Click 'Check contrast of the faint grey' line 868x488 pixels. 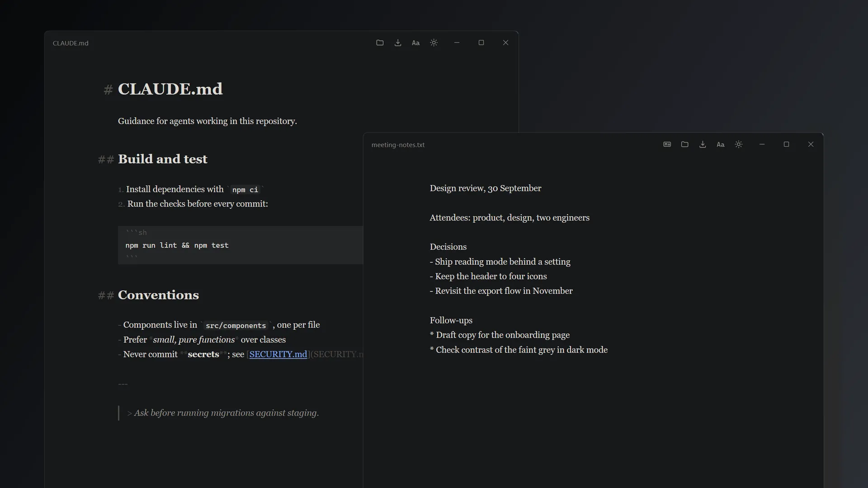tap(518, 350)
